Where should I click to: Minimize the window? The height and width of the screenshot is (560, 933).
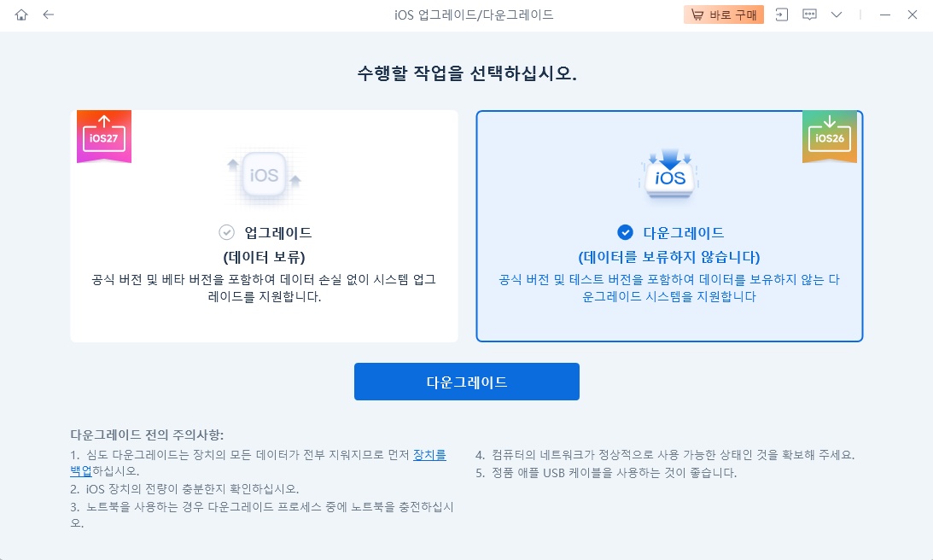[885, 15]
